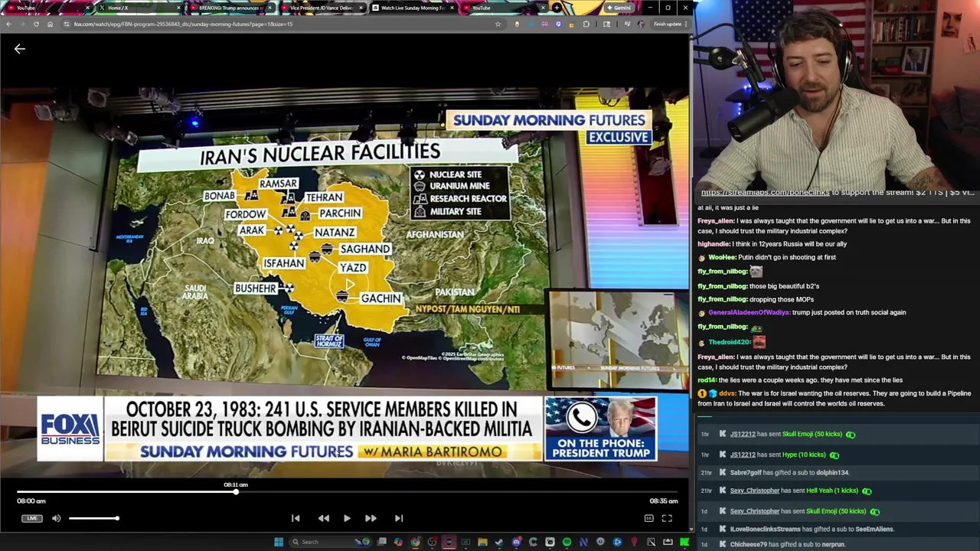
Task: Fast-forward the video with the double-right arrows
Action: point(371,518)
